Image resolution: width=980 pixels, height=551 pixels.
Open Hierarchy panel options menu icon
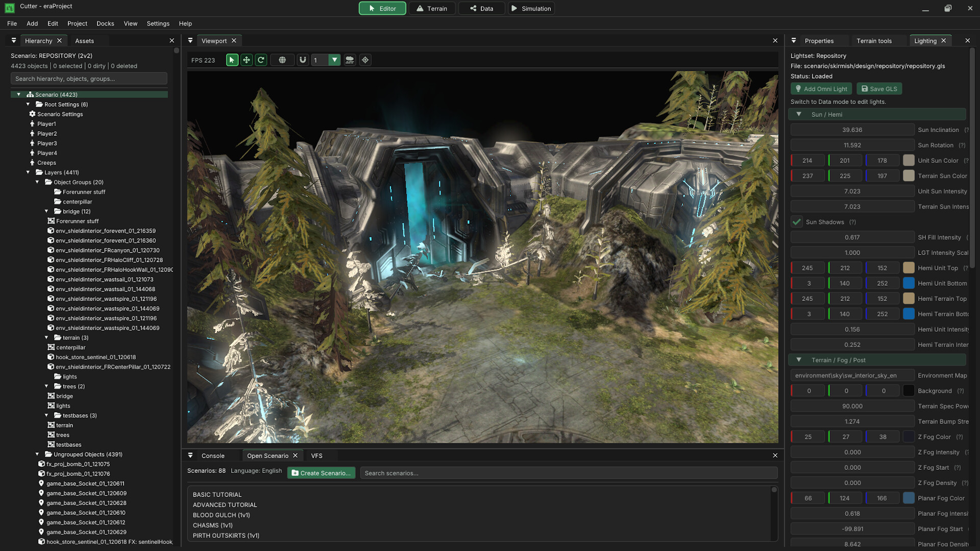point(14,40)
